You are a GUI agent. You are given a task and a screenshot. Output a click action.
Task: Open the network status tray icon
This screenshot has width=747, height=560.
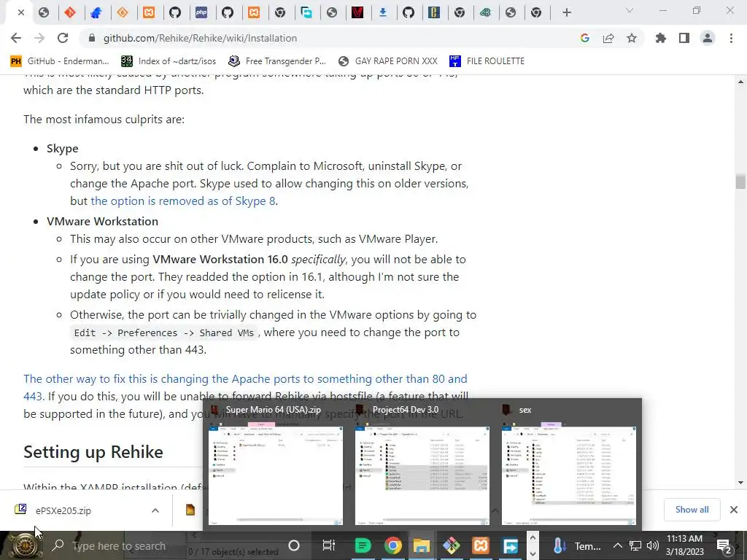(635, 545)
